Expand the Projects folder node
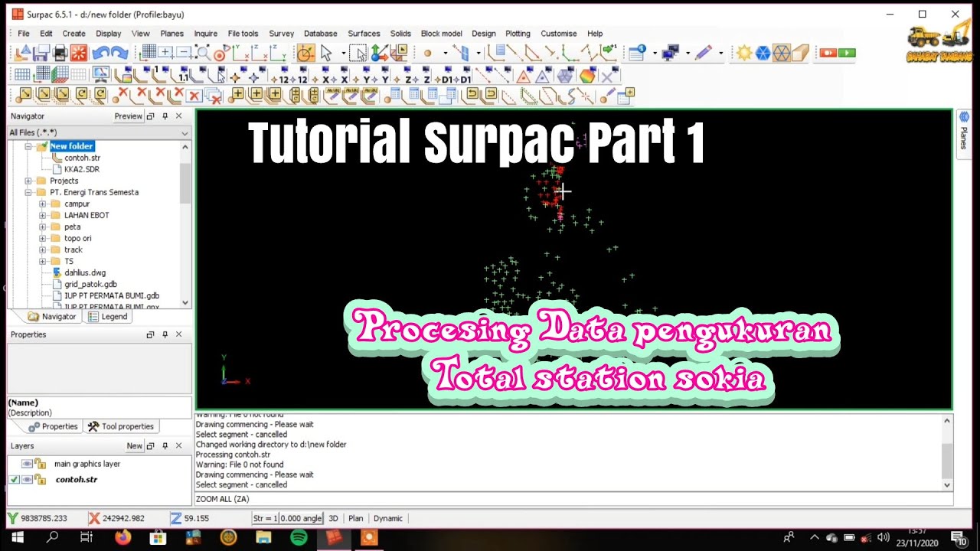The image size is (980, 551). pos(28,181)
